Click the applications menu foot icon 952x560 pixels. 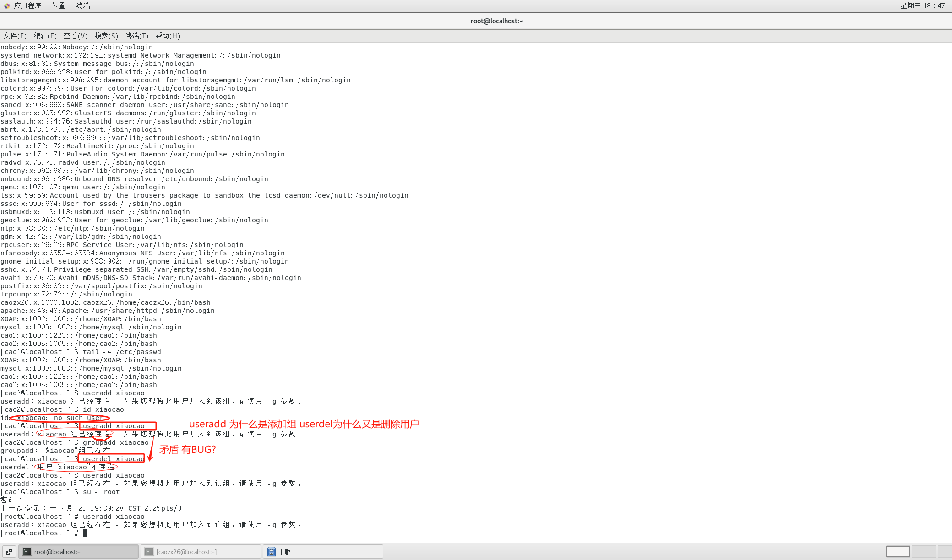(7, 5)
